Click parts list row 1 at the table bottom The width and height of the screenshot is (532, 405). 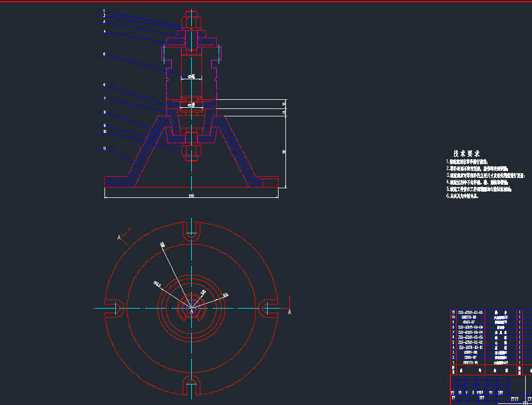[491, 363]
